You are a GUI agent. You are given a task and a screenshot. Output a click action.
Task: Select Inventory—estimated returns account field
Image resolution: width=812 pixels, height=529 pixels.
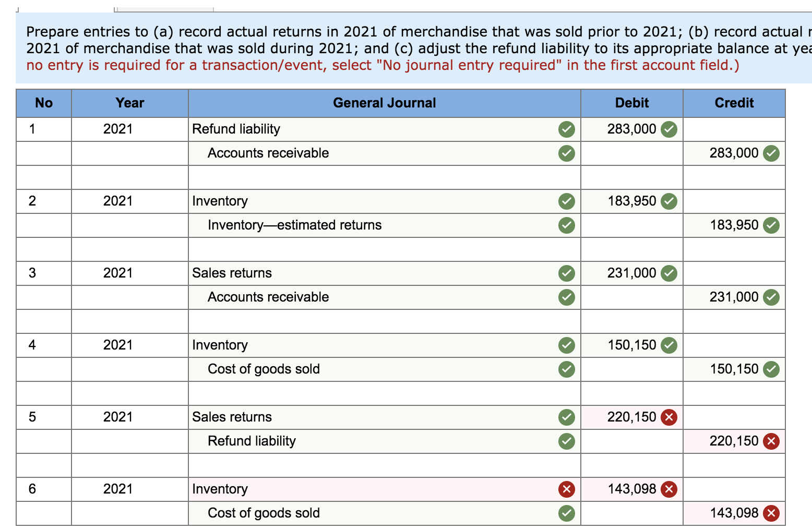point(384,225)
